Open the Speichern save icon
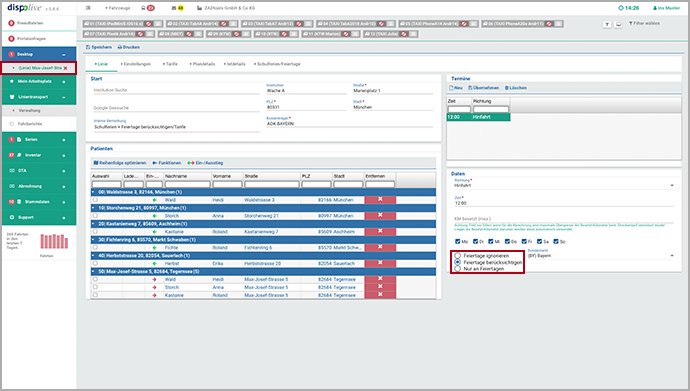 [88, 47]
